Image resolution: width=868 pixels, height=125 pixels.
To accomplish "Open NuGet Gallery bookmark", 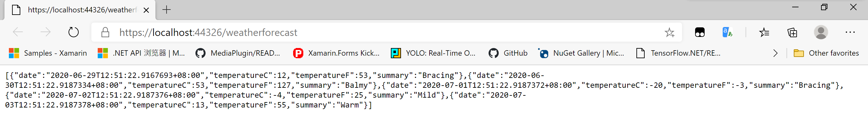I will [581, 53].
